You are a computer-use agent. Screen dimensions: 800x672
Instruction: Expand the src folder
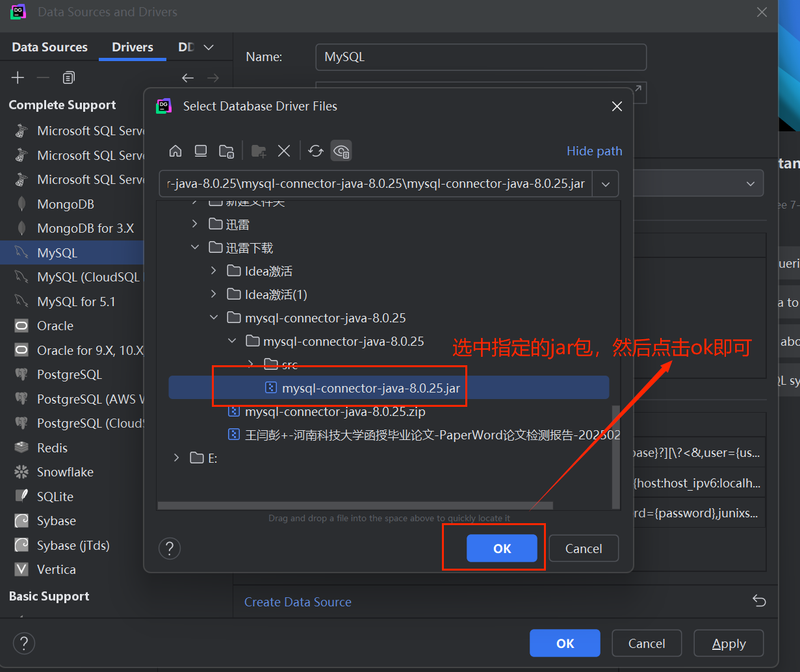click(x=250, y=365)
